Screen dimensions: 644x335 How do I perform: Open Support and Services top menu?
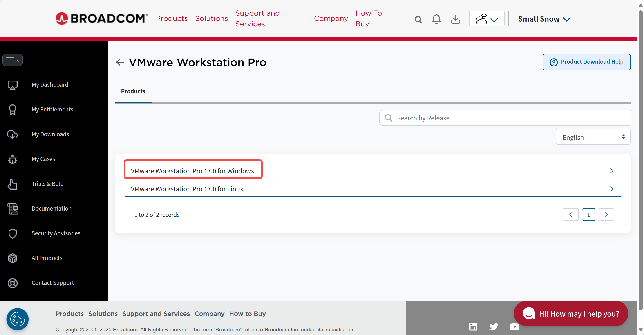tap(257, 18)
